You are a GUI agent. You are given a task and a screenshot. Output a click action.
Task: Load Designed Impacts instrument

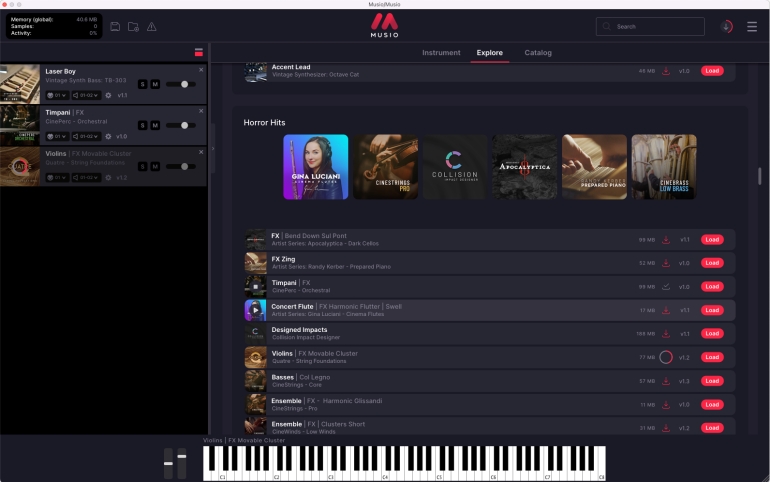point(712,334)
